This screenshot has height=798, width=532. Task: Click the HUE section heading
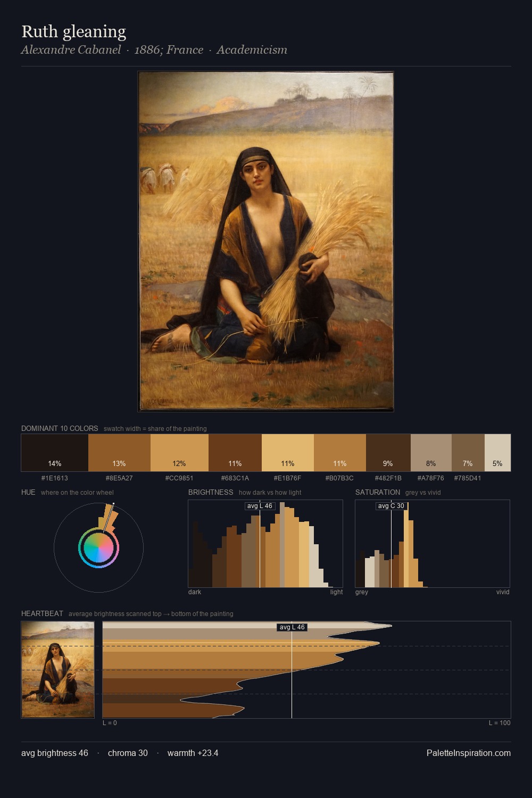click(28, 492)
